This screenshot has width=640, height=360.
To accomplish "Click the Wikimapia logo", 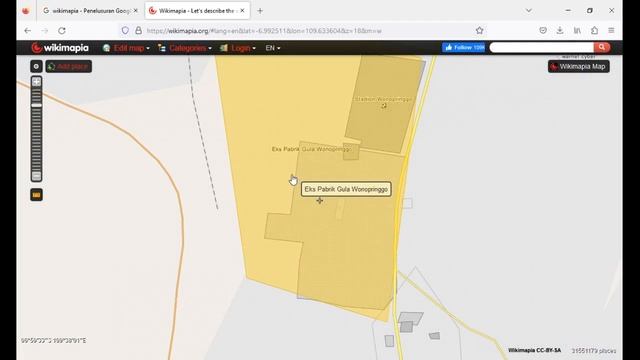I will [x=60, y=48].
